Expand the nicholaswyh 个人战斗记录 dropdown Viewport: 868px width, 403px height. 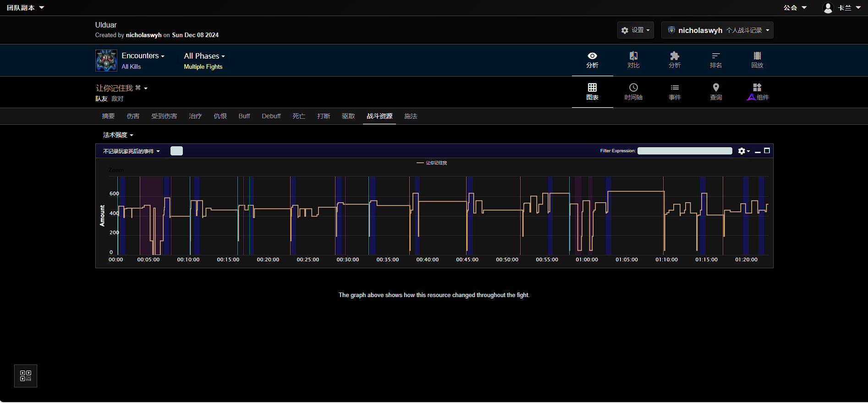pyautogui.click(x=717, y=30)
